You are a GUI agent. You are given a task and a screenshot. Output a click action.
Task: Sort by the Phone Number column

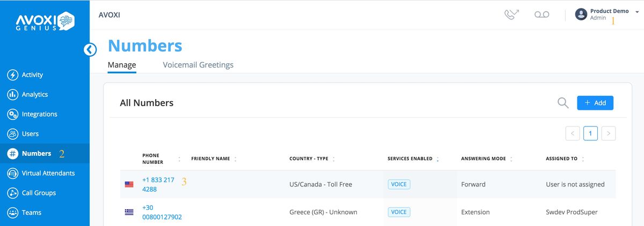[x=179, y=159]
